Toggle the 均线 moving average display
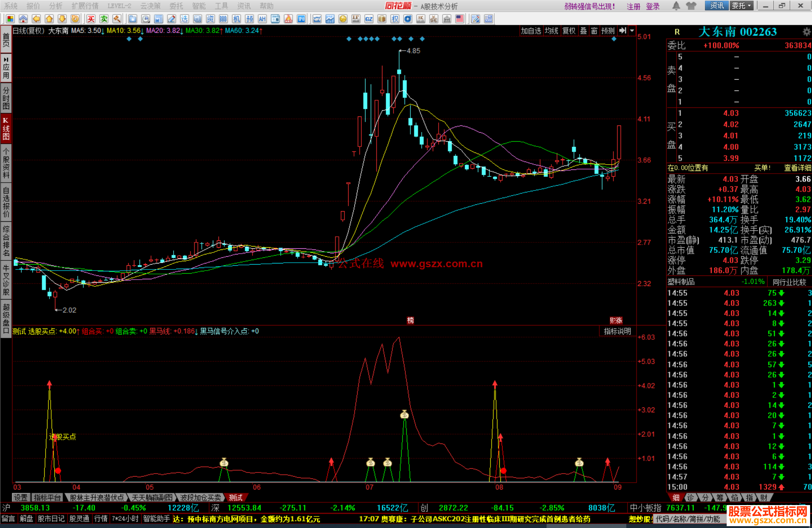Image resolution: width=812 pixels, height=528 pixels. pyautogui.click(x=551, y=31)
